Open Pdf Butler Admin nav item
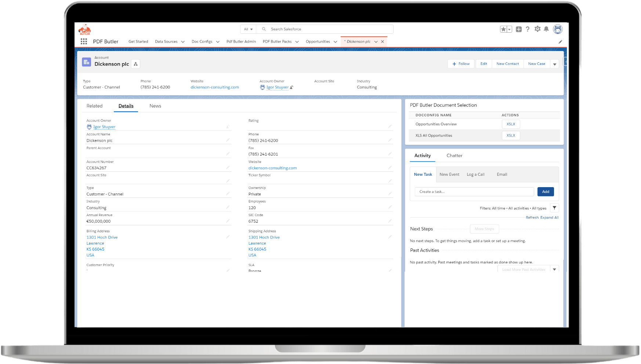 241,42
